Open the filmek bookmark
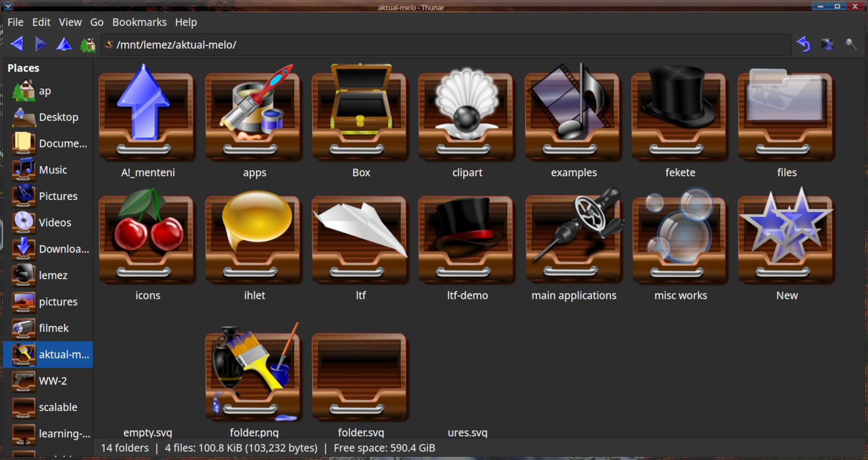Image resolution: width=868 pixels, height=460 pixels. pos(48,328)
